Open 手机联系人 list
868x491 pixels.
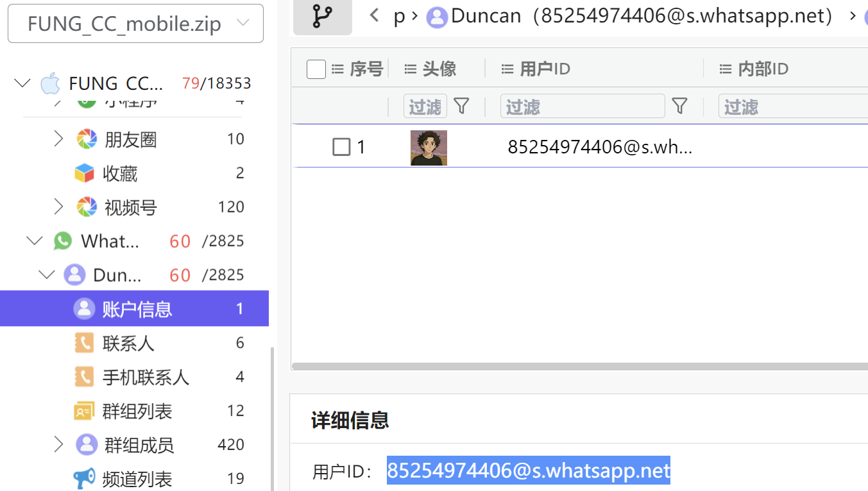coord(146,377)
